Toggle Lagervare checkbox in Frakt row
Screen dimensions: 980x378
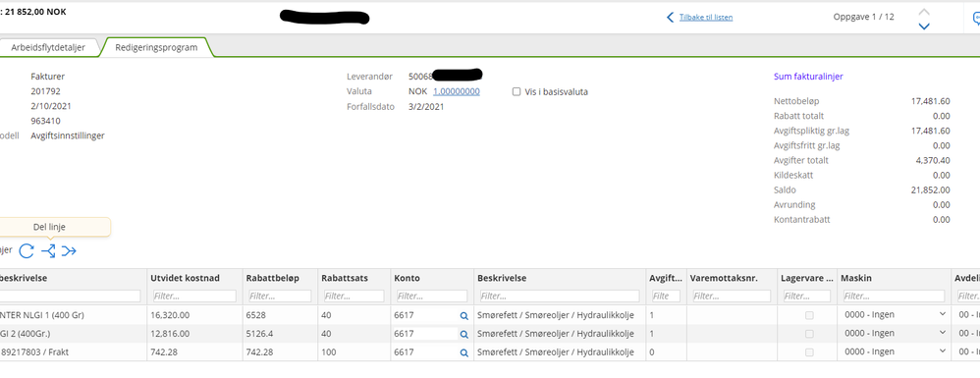coord(809,352)
